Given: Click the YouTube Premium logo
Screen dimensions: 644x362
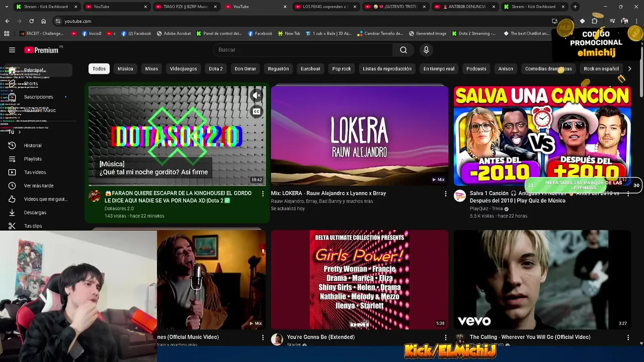Looking at the screenshot, I should click(x=41, y=50).
